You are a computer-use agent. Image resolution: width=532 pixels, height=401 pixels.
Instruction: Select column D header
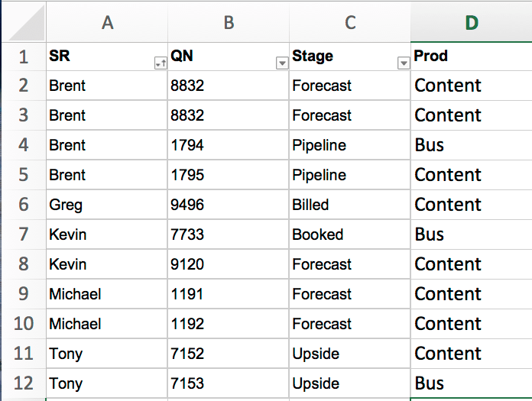472,22
